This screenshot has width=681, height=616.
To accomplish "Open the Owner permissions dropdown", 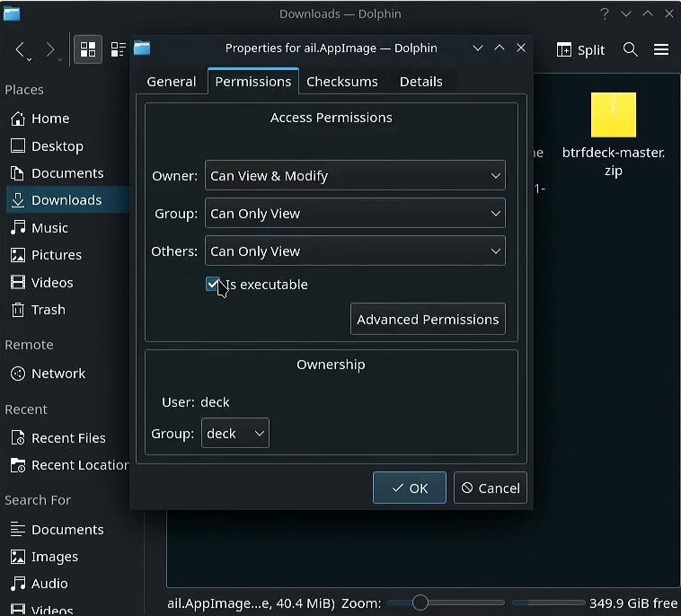I will pyautogui.click(x=355, y=175).
